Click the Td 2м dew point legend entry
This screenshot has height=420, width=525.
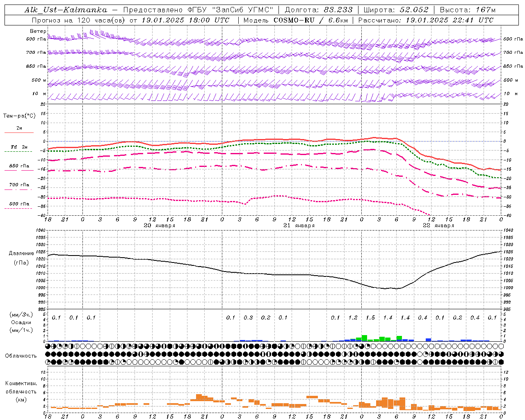click(x=19, y=147)
